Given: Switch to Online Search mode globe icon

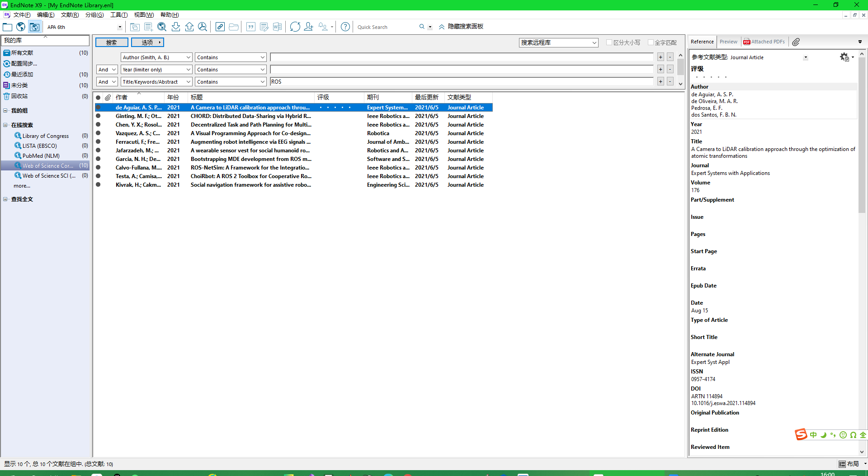Looking at the screenshot, I should 21,27.
